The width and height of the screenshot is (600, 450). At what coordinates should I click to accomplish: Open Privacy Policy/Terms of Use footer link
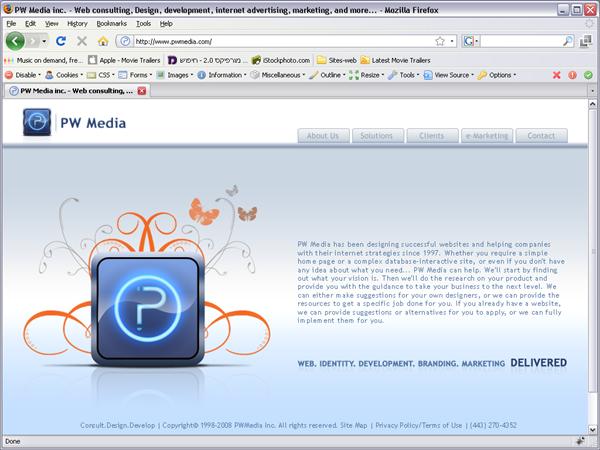coord(419,426)
